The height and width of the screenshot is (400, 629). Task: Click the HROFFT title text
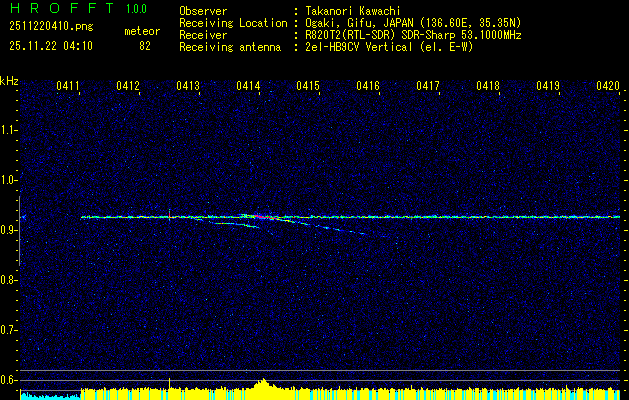tap(62, 8)
